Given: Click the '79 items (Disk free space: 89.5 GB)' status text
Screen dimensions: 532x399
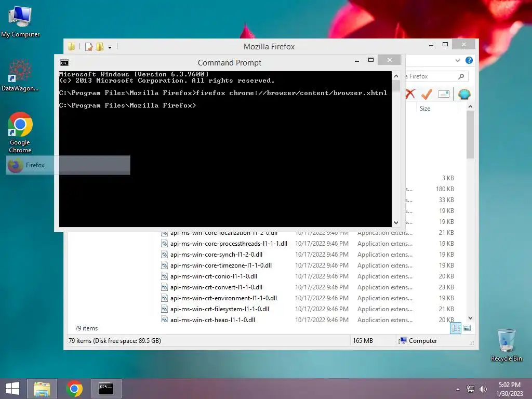Looking at the screenshot, I should [x=115, y=341].
